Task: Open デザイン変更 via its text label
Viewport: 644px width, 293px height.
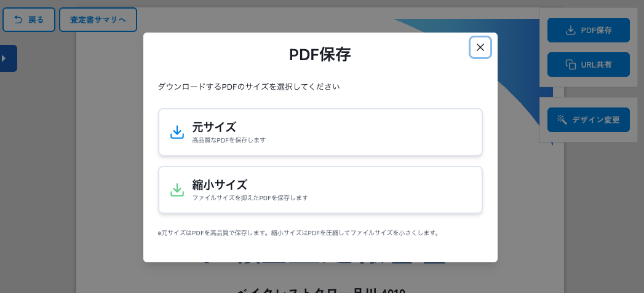Action: (x=595, y=120)
